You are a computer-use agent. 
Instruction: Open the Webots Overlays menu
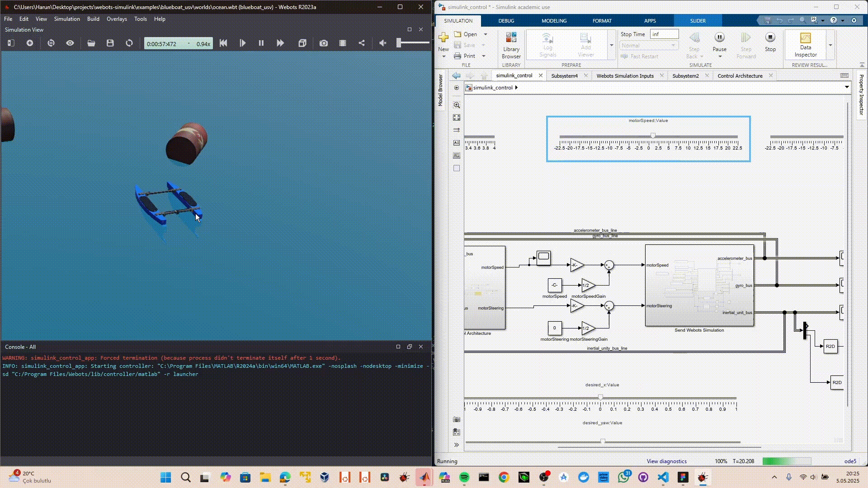[117, 19]
